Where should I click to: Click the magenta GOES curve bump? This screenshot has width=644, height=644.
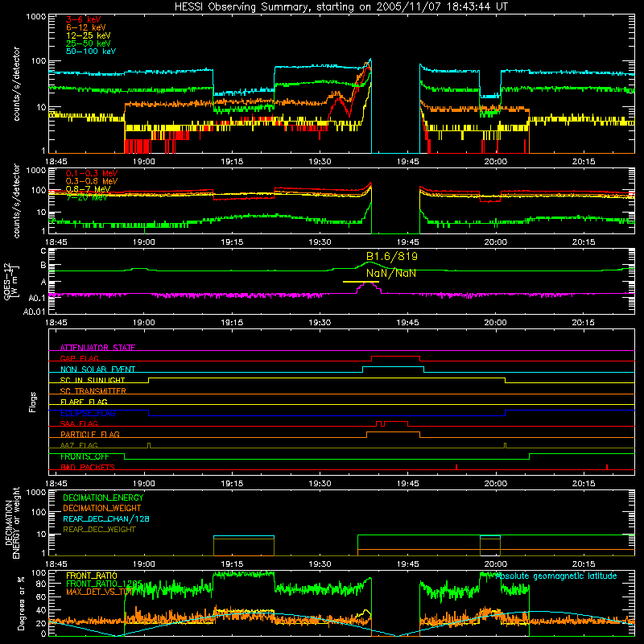368,284
